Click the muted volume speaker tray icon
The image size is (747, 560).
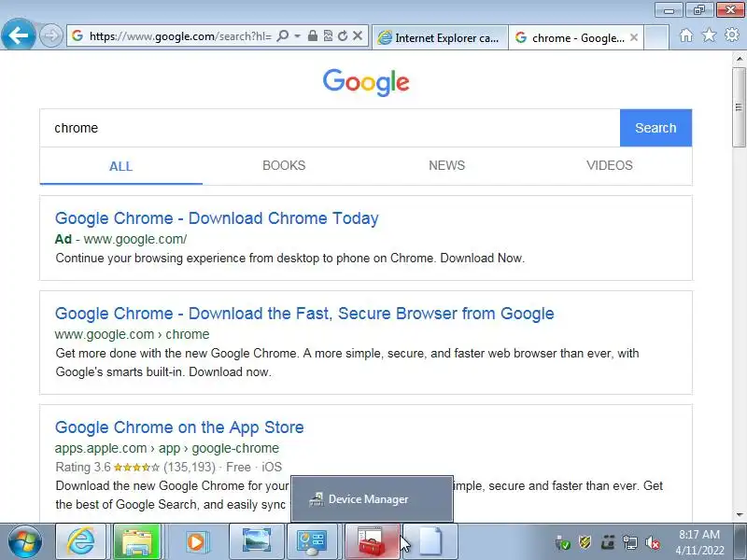point(653,542)
